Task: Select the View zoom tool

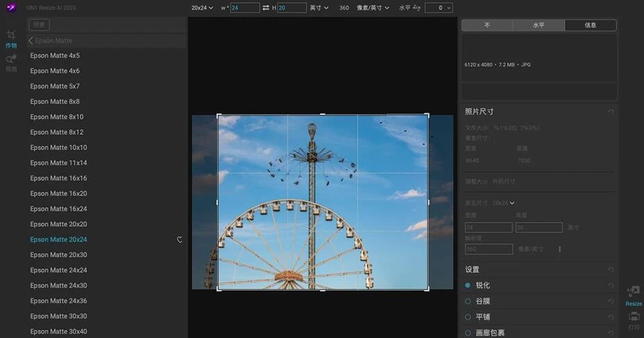Action: [11, 61]
